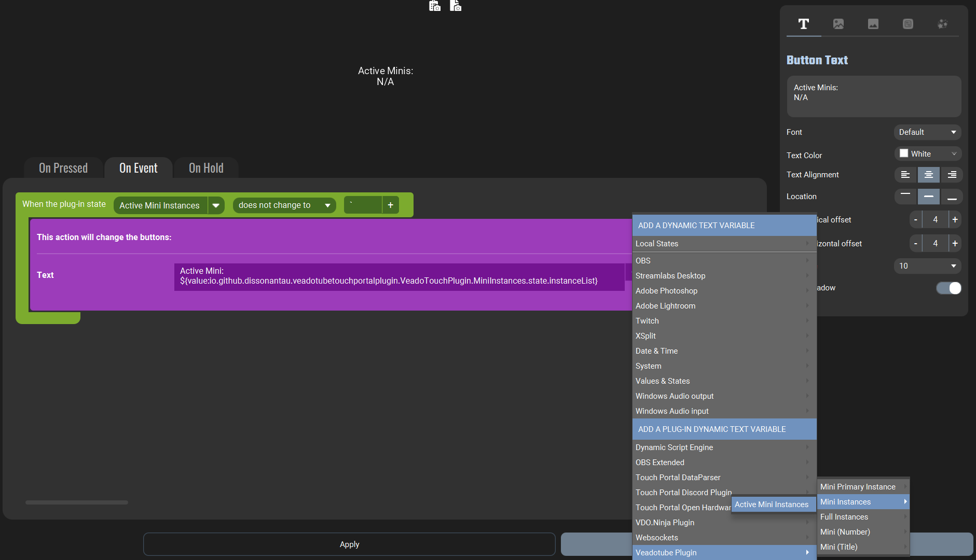This screenshot has height=560, width=976.
Task: Click the second copy icon at top
Action: pyautogui.click(x=456, y=6)
